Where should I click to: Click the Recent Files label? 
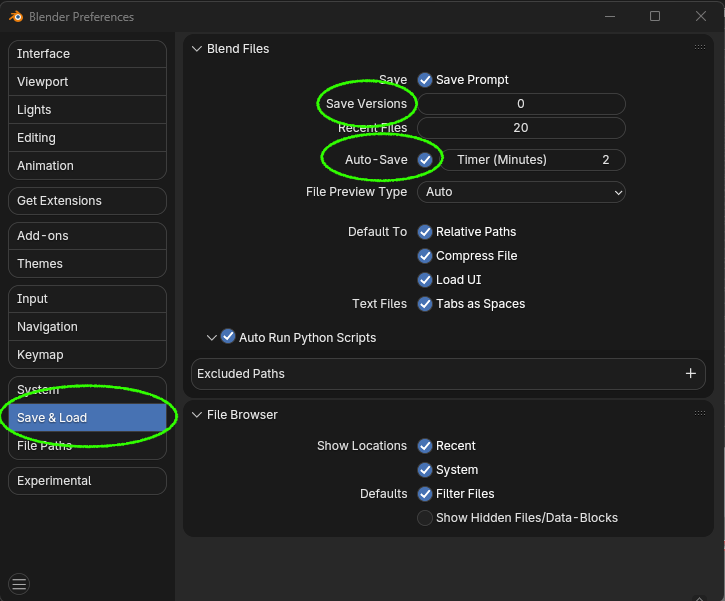tap(372, 128)
